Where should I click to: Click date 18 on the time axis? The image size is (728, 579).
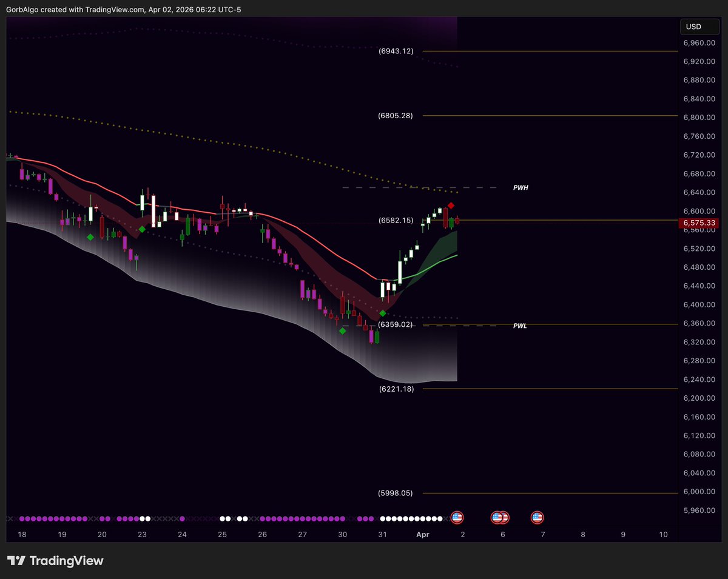point(22,535)
